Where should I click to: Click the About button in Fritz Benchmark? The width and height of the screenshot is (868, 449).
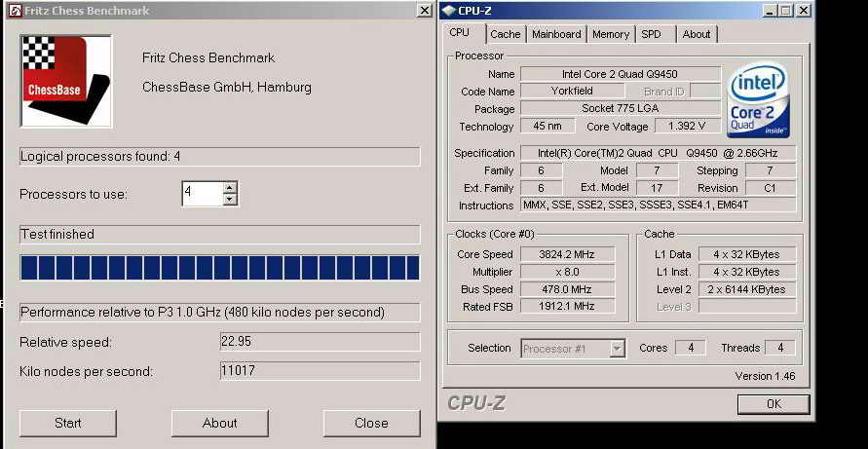(220, 424)
